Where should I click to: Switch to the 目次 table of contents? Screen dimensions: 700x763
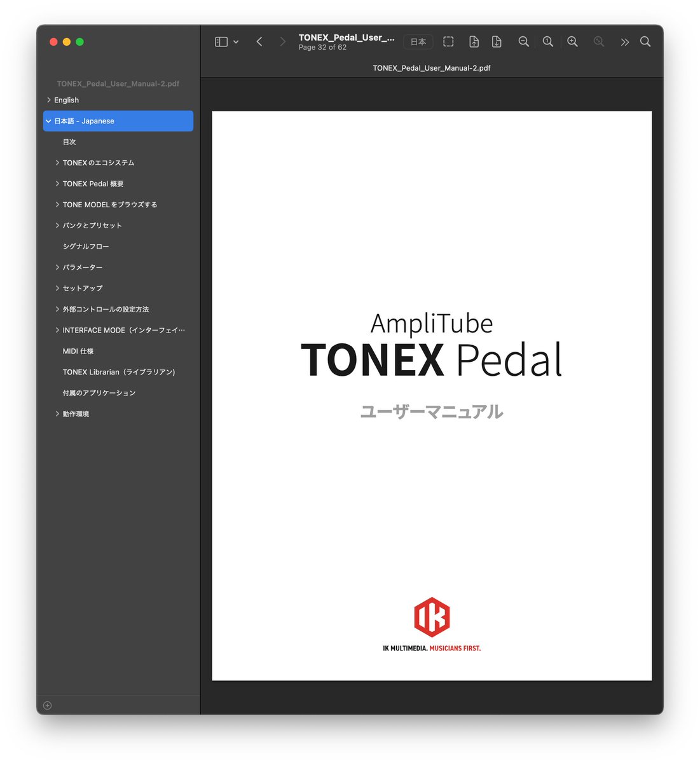tap(69, 141)
